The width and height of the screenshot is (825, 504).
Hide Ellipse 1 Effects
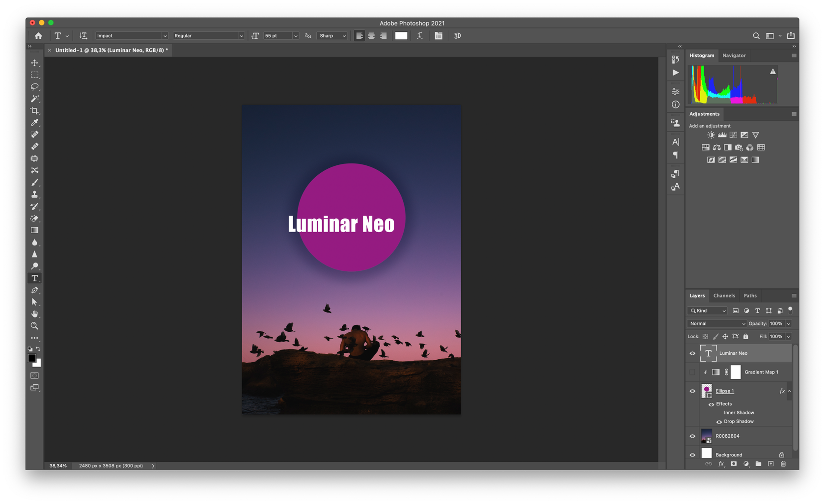711,404
